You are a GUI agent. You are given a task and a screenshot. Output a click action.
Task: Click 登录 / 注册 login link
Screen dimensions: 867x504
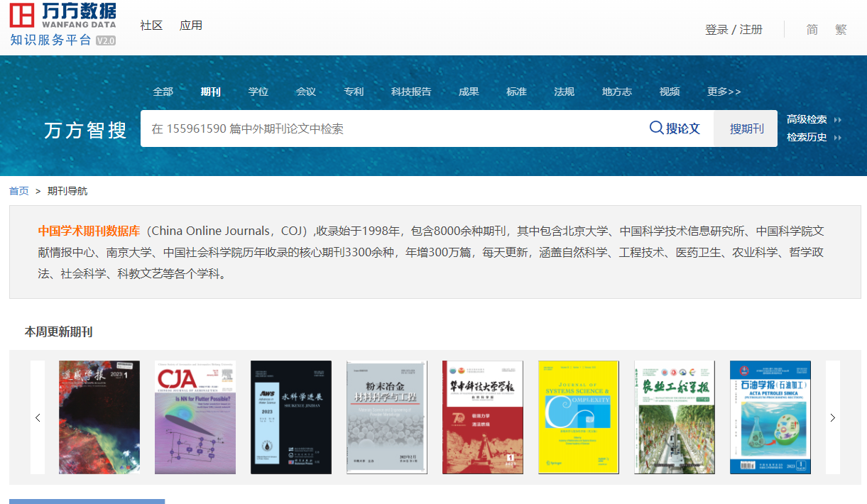pyautogui.click(x=734, y=29)
